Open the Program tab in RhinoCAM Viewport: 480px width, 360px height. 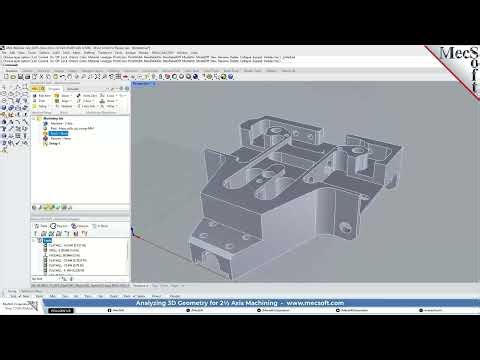(54, 89)
